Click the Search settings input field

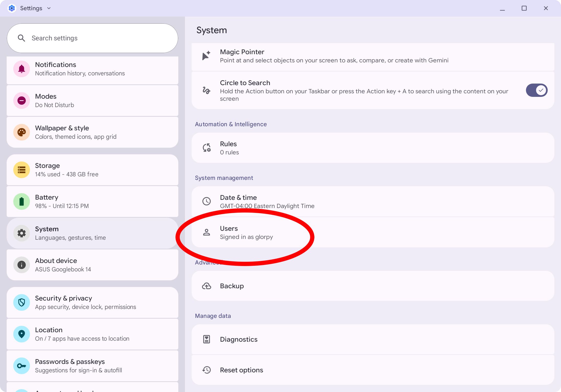point(92,38)
